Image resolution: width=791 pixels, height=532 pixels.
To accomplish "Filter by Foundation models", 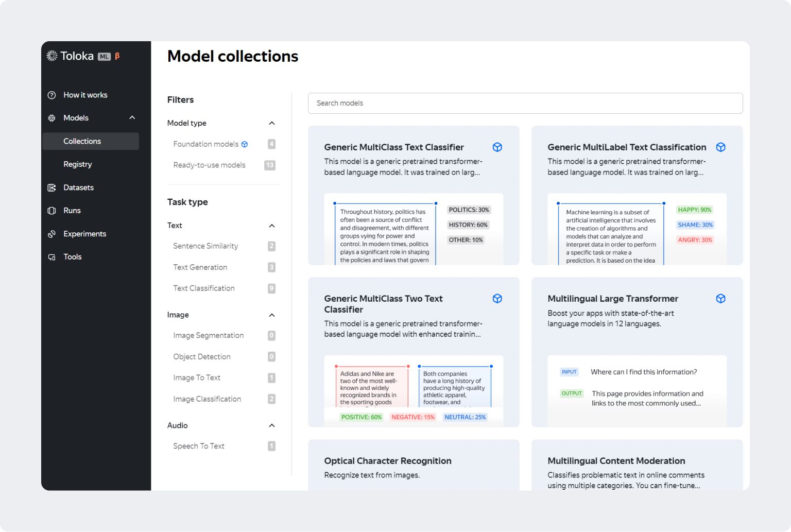I will (206, 144).
